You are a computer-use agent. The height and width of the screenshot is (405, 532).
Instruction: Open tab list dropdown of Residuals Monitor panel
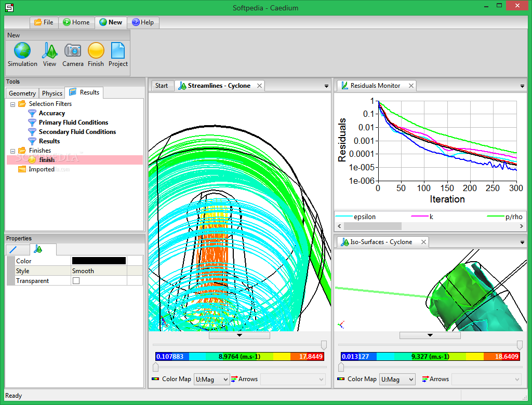[x=522, y=86]
